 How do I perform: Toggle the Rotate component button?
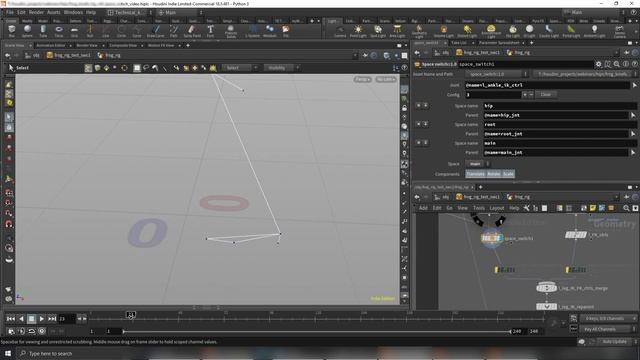(494, 174)
